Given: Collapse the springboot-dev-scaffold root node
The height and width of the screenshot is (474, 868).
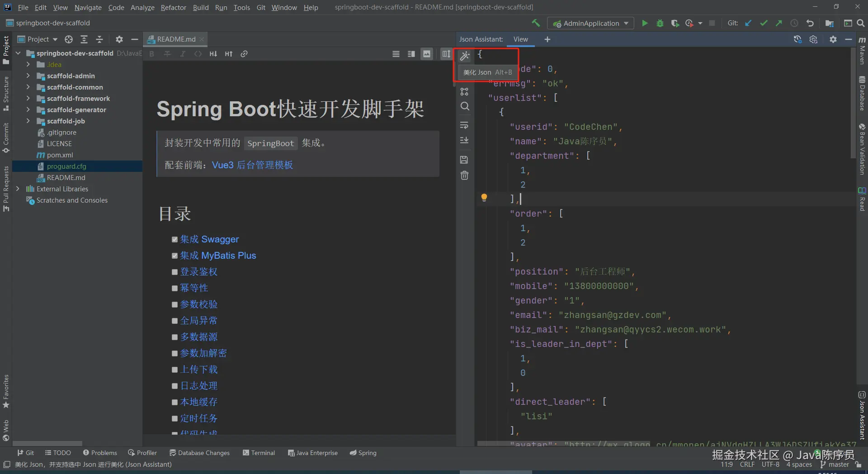Looking at the screenshot, I should coord(18,53).
